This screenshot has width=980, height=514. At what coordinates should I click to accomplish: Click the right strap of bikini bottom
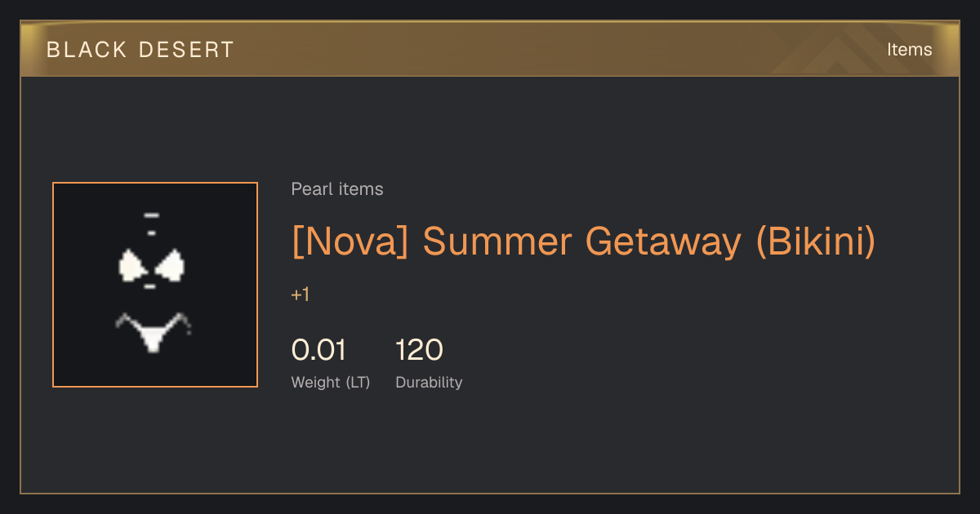(178, 322)
